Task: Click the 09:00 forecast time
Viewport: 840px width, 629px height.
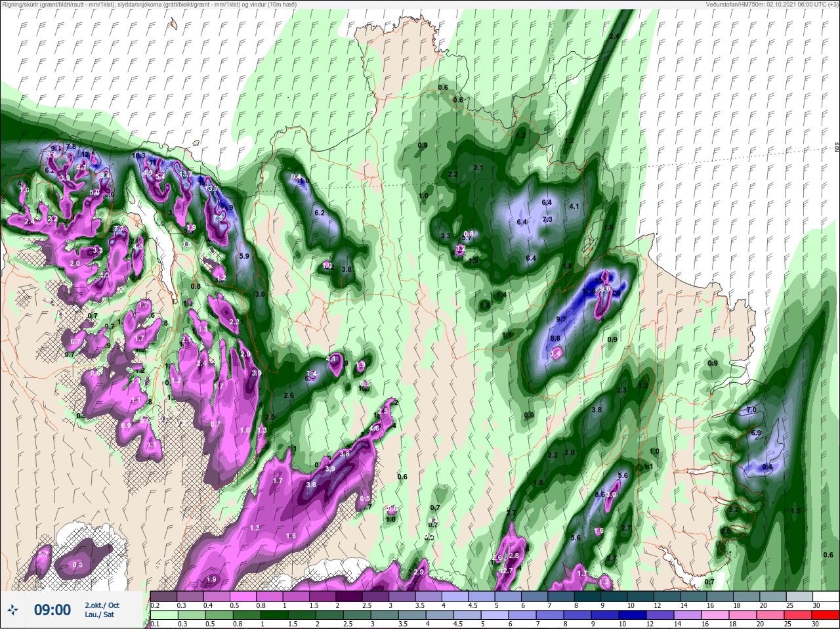Action: point(52,610)
